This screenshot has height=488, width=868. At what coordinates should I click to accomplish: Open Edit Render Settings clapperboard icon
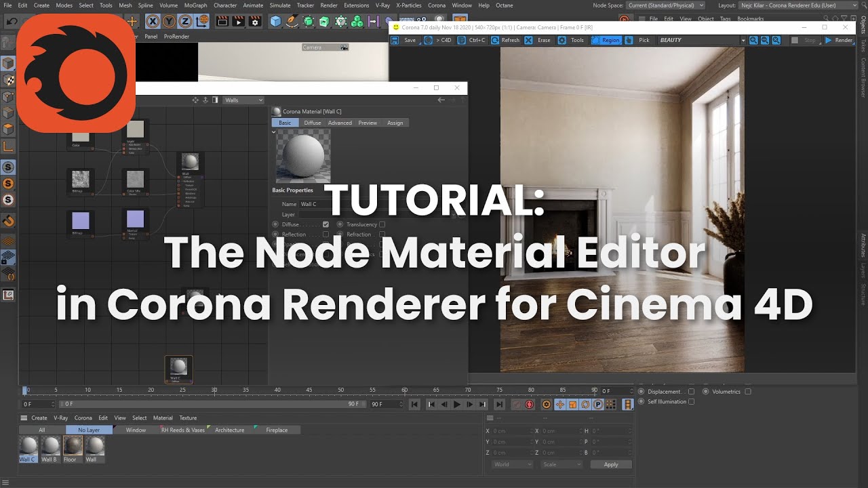pos(255,22)
